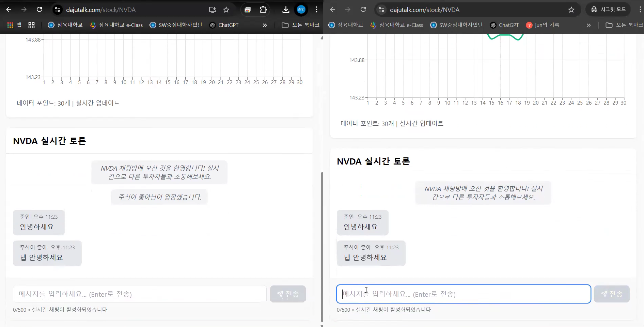
Task: Click the 143.88 axis label on the right chart
Action: point(357,60)
